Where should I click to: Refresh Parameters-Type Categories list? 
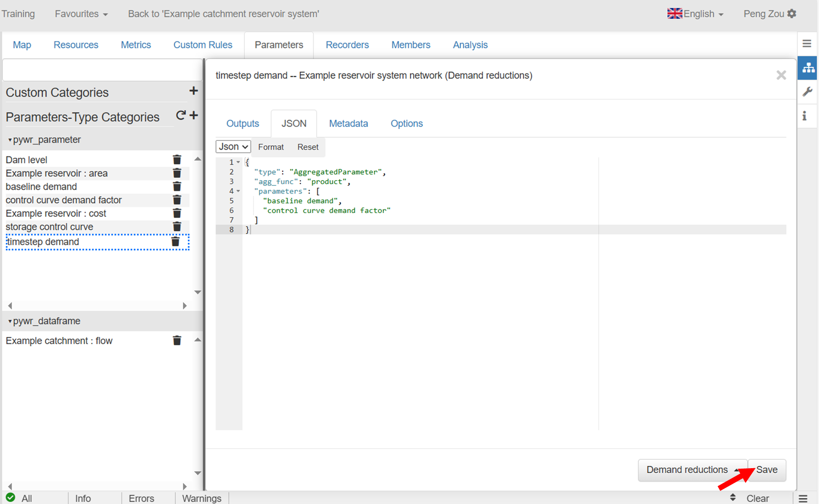click(181, 116)
